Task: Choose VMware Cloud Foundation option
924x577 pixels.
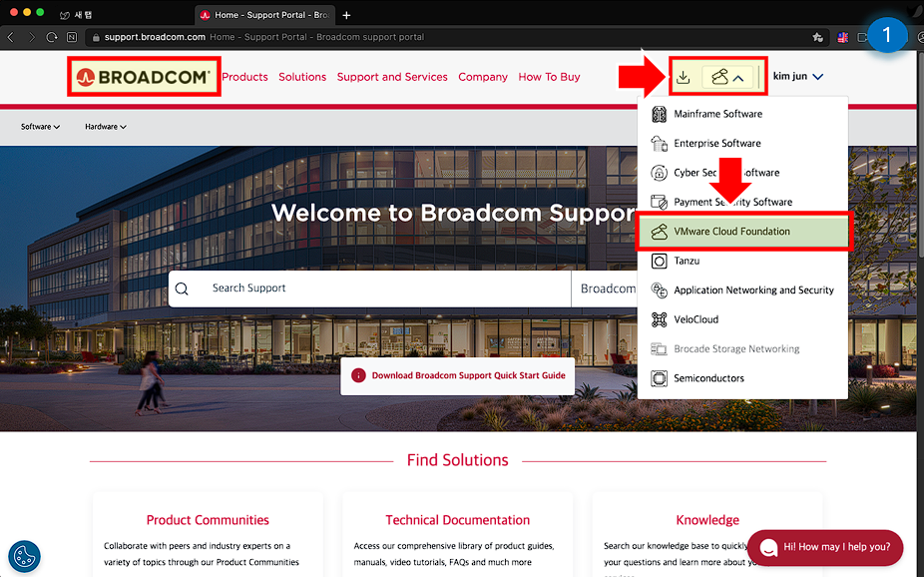Action: point(743,232)
